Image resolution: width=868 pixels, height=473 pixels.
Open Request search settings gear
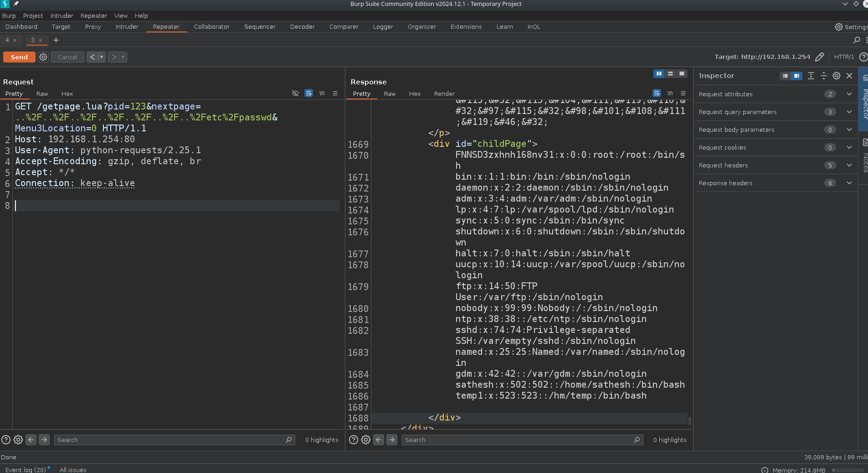point(18,440)
